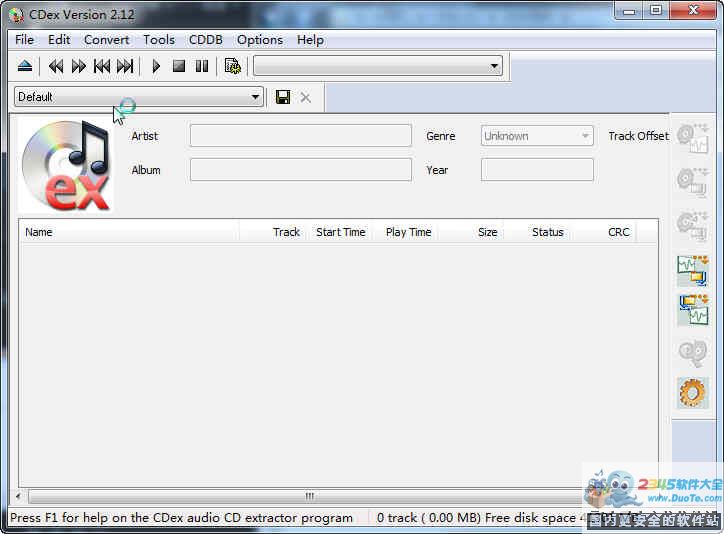Close the CDex window
The width and height of the screenshot is (724, 534).
tap(693, 11)
